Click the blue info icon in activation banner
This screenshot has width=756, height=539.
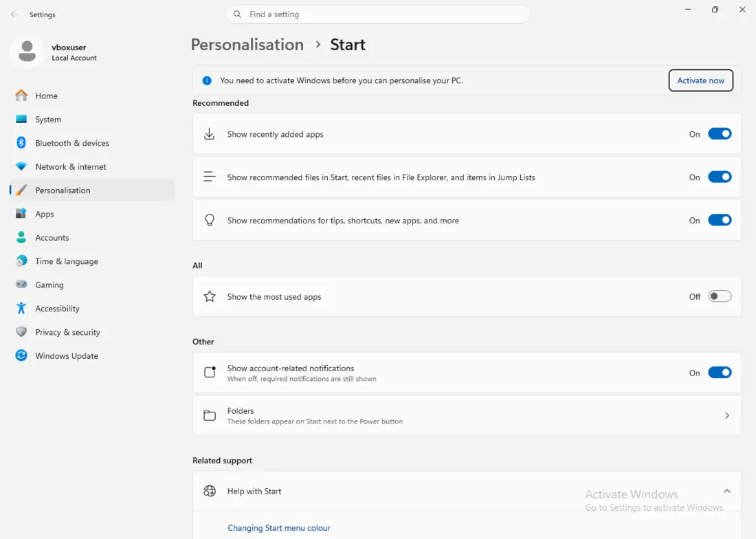tap(207, 80)
